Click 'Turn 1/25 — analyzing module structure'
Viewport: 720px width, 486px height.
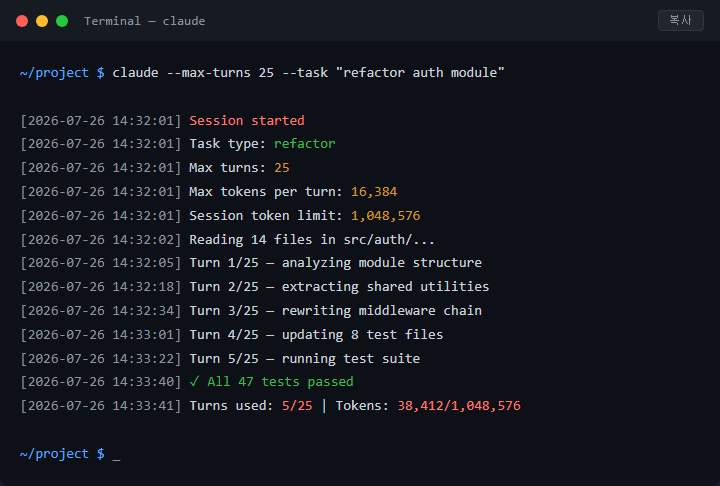pyautogui.click(x=336, y=263)
